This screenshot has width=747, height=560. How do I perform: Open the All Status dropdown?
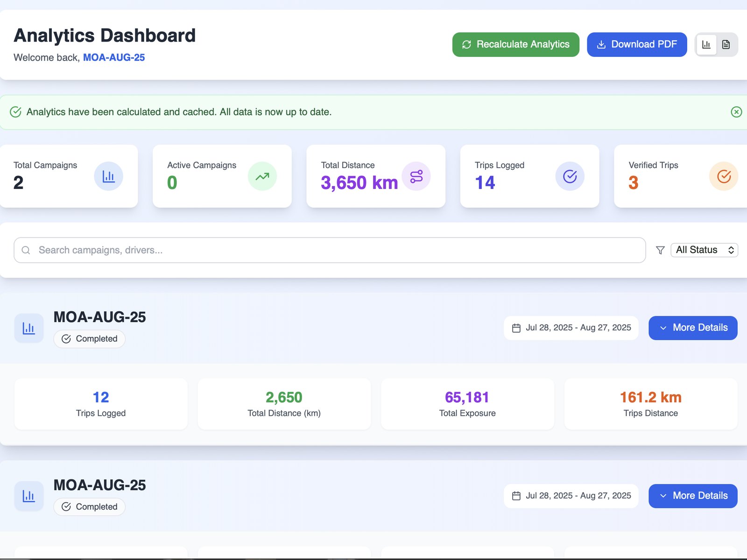tap(704, 250)
